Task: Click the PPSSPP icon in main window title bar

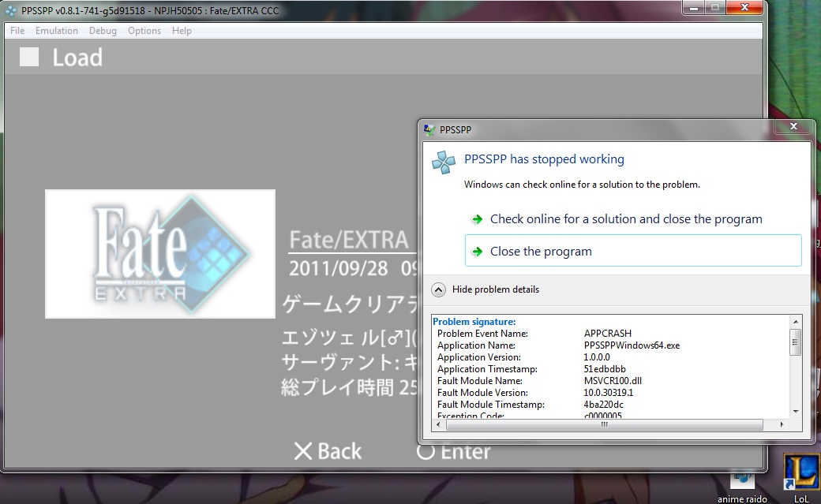Action: coord(11,10)
